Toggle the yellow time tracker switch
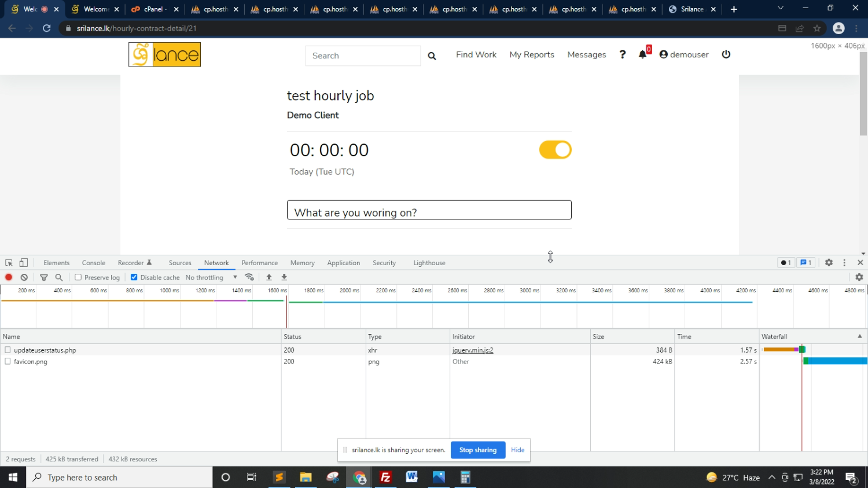 [555, 150]
